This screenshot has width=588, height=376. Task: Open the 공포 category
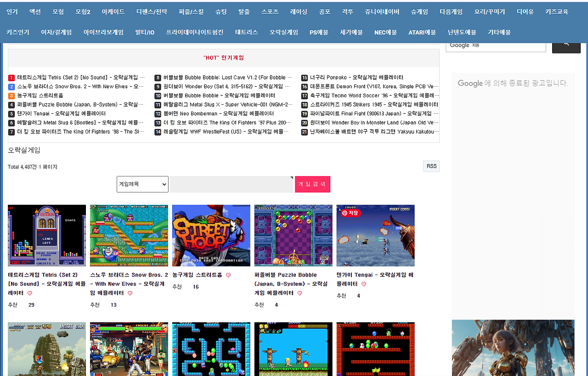325,12
